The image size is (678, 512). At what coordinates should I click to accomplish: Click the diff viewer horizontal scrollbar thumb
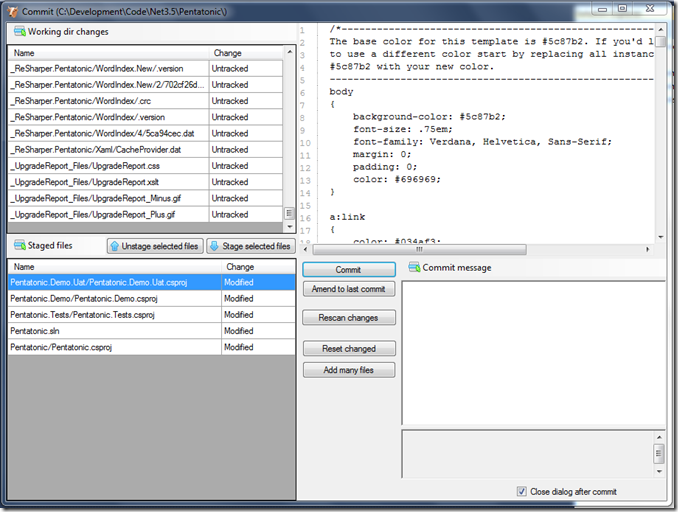[x=419, y=249]
